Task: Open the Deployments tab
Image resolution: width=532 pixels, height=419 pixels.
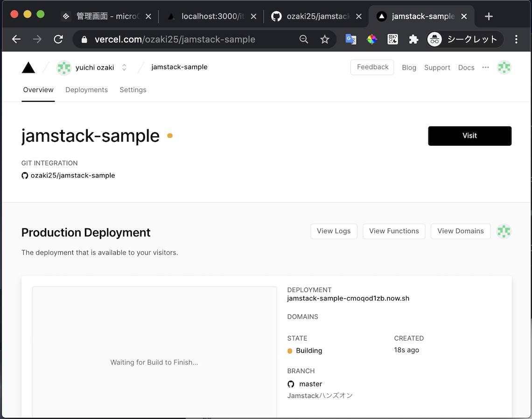Action: click(x=86, y=90)
